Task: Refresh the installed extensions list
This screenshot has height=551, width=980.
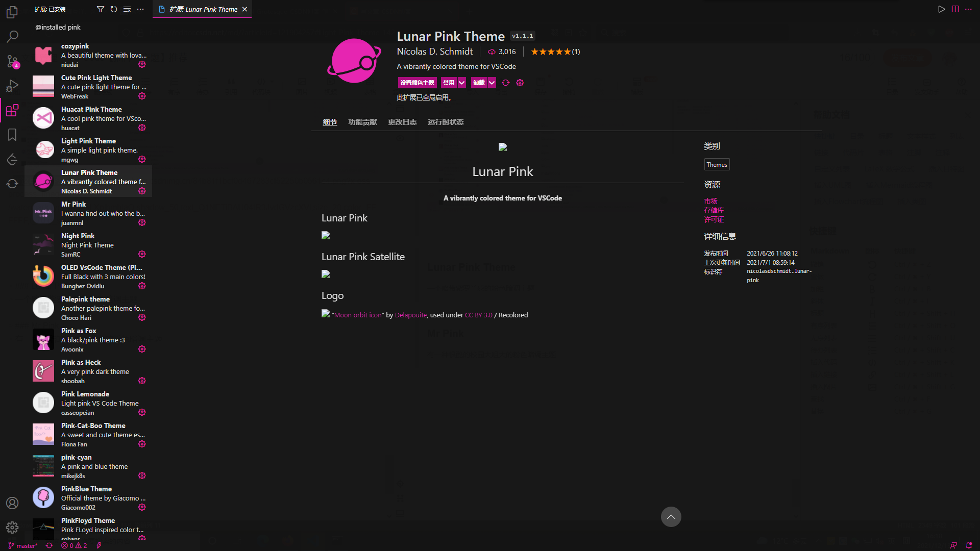Action: point(114,9)
